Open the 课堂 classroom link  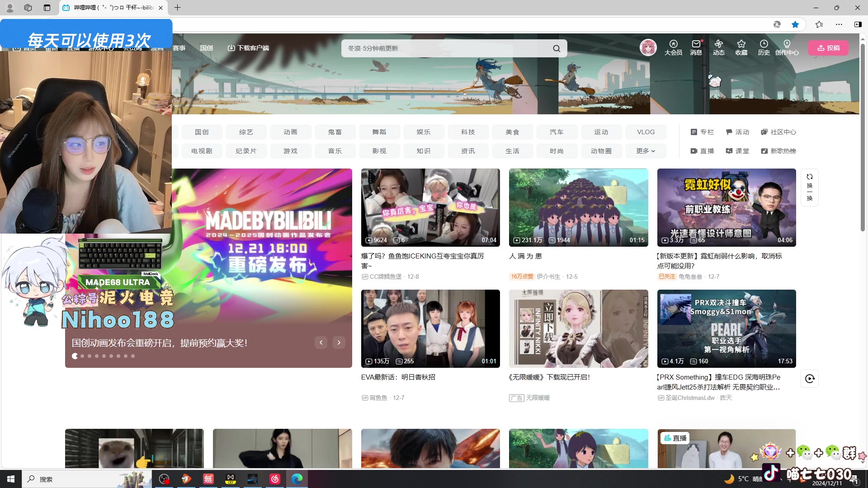(737, 151)
